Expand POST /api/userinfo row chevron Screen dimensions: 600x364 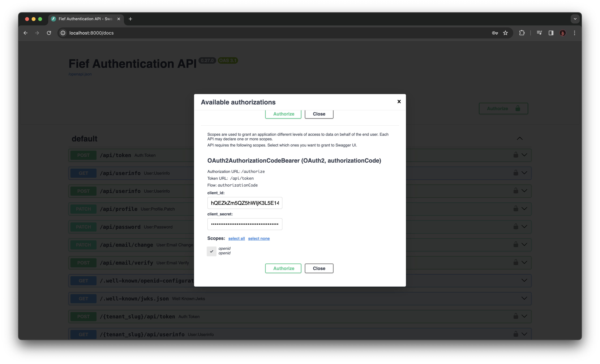click(524, 191)
